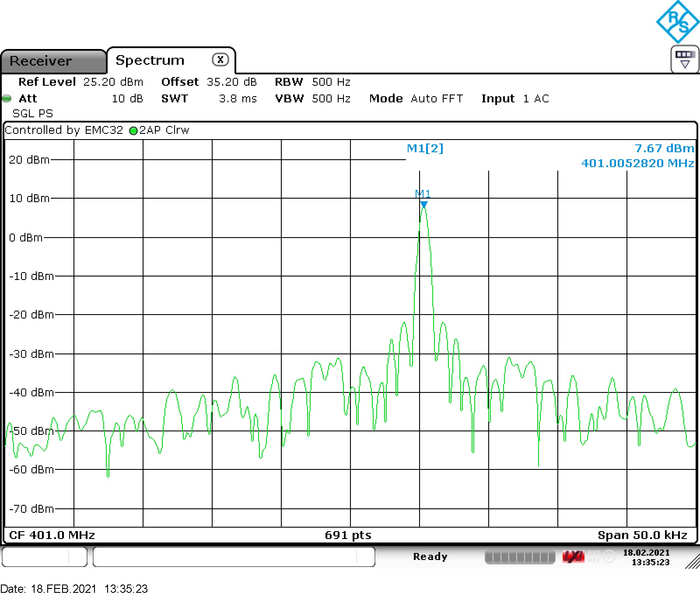Image resolution: width=700 pixels, height=609 pixels.
Task: Open the toolbar display icon at top right
Action: click(685, 59)
